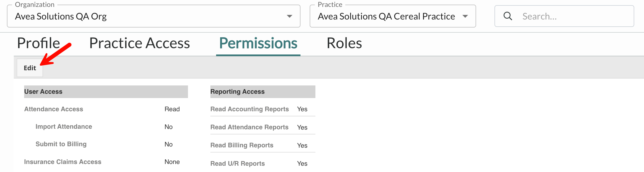Select the Read Accounting Reports row
This screenshot has height=172, width=644.
(249, 109)
